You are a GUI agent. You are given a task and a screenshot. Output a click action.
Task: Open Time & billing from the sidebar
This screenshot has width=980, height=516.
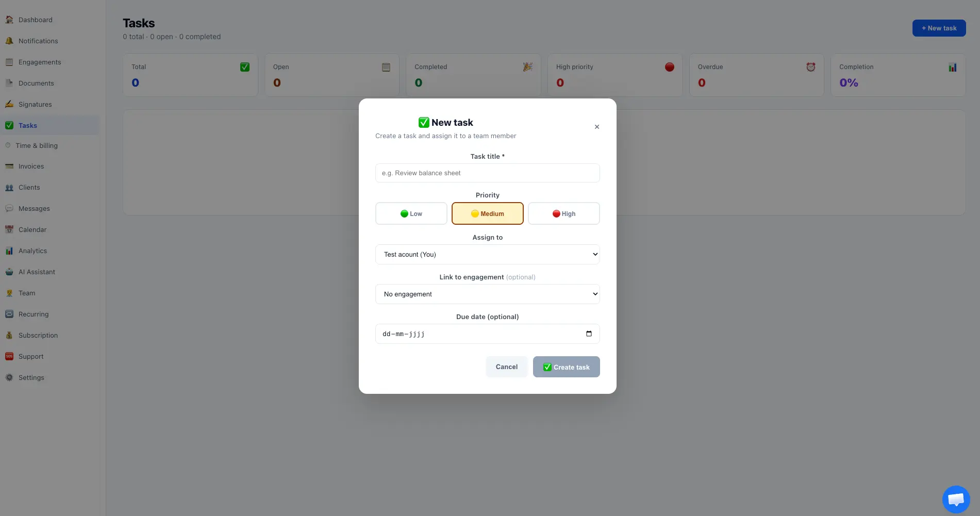click(x=36, y=145)
